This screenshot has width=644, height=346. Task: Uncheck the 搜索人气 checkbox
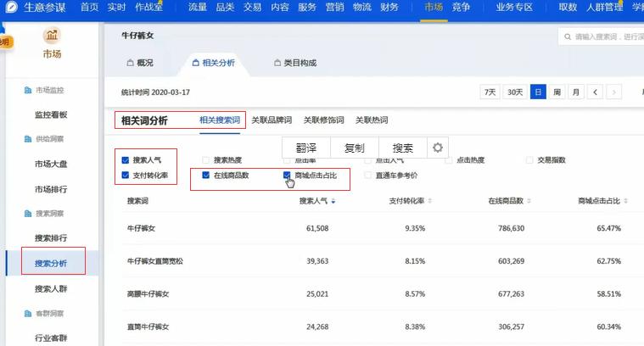tap(126, 160)
